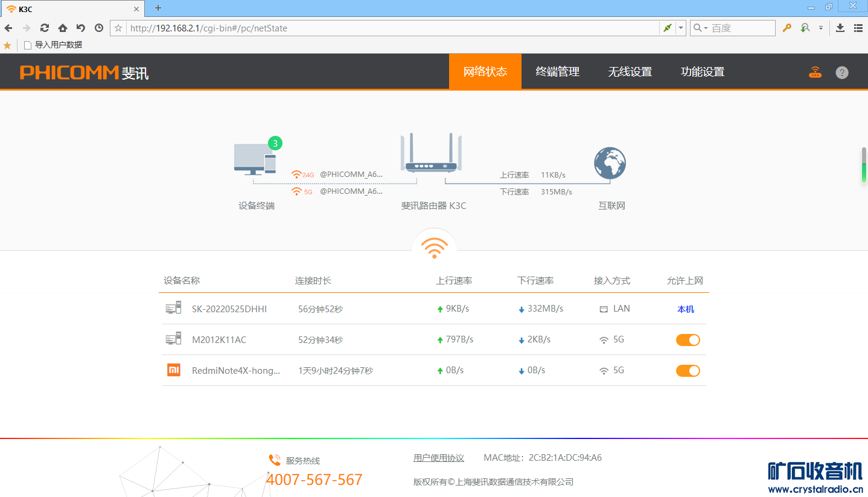Open the browser home page icon
The width and height of the screenshot is (868, 497).
[63, 28]
